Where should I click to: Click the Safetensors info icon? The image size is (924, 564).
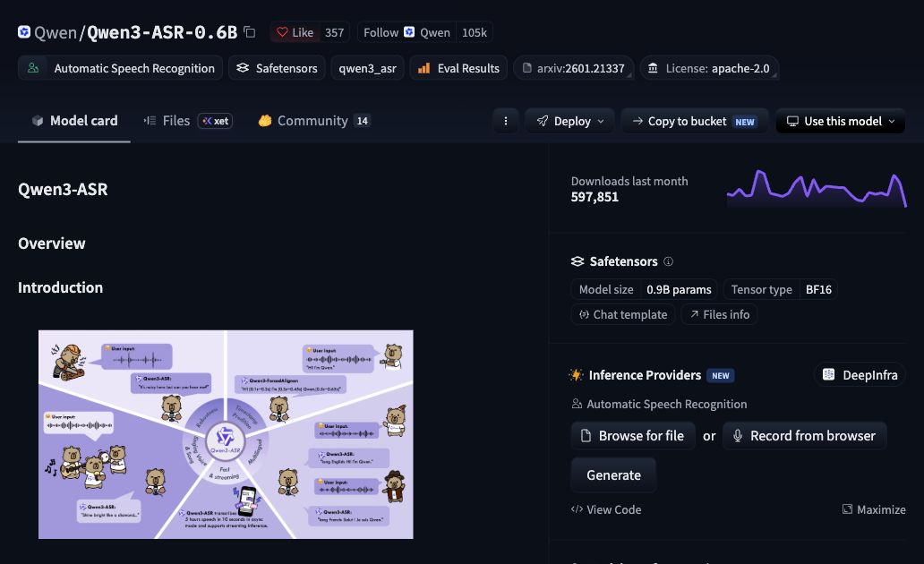(668, 261)
